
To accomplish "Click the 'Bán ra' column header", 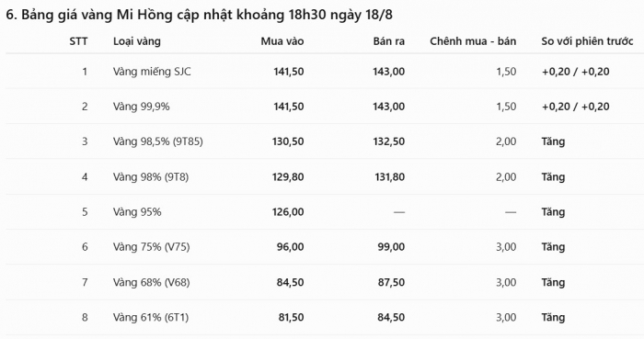I will tap(389, 41).
